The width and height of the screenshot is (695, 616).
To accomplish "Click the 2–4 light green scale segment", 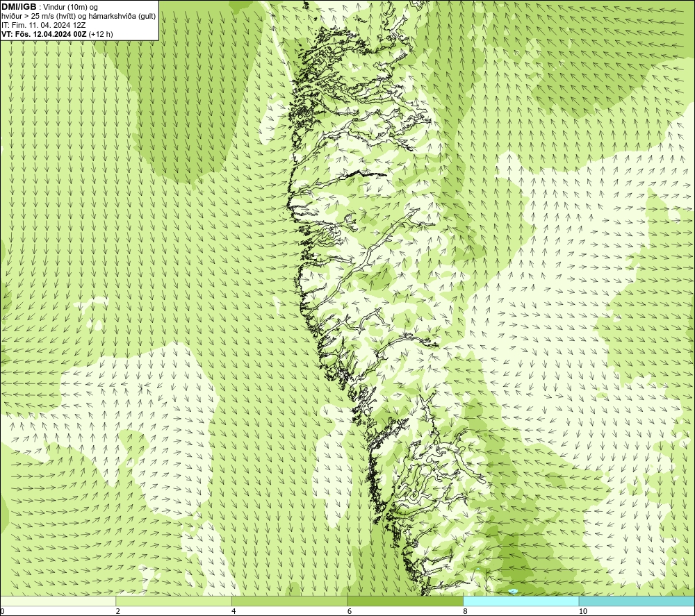I will pos(174,601).
